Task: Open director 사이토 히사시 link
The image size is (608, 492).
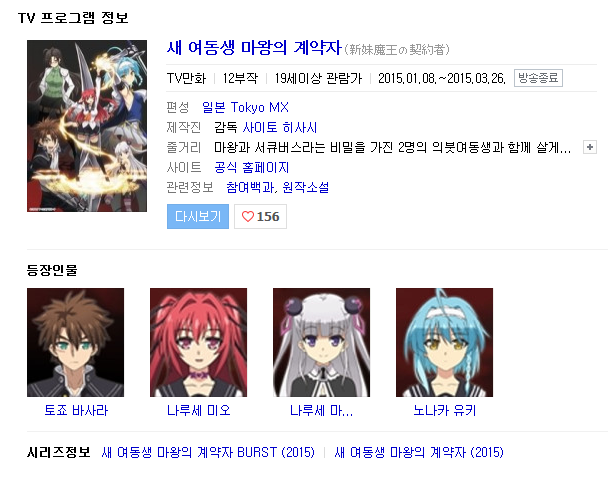Action: (x=280, y=127)
